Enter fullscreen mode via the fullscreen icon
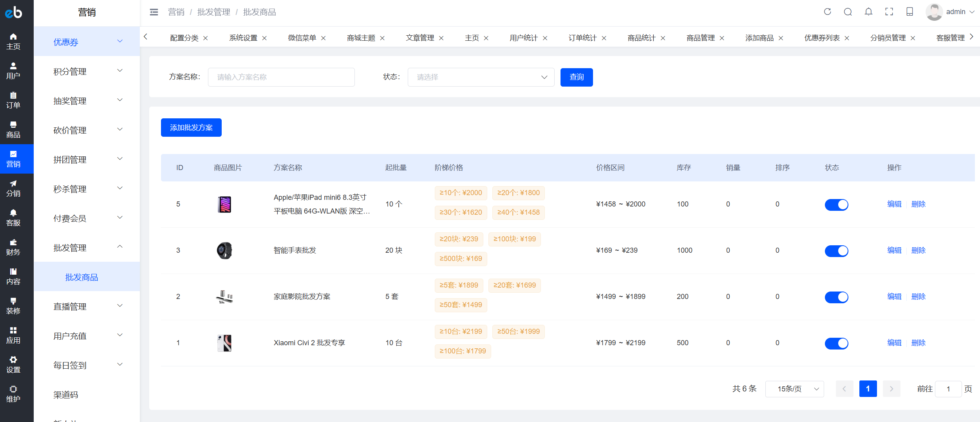Screen dimensions: 980x422 coord(889,12)
